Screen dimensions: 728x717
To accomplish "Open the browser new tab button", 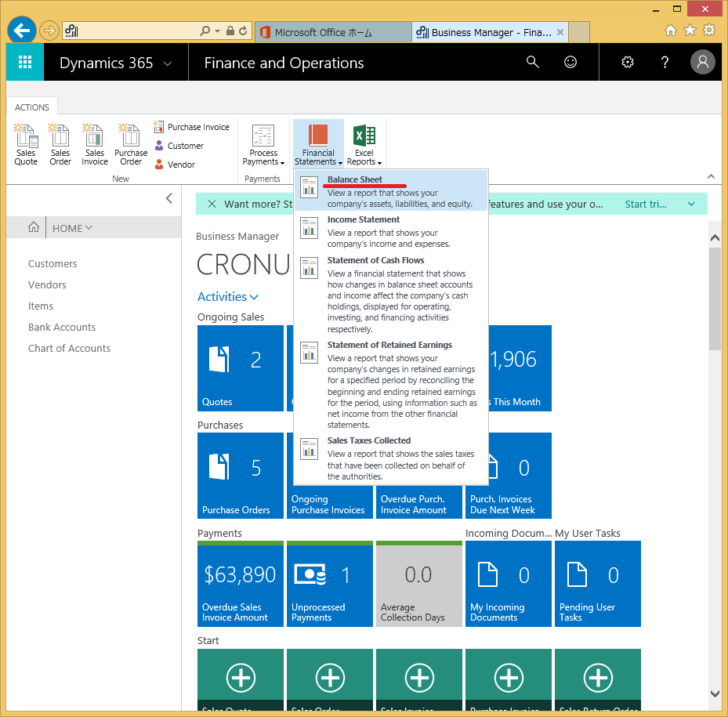I will coord(578,32).
